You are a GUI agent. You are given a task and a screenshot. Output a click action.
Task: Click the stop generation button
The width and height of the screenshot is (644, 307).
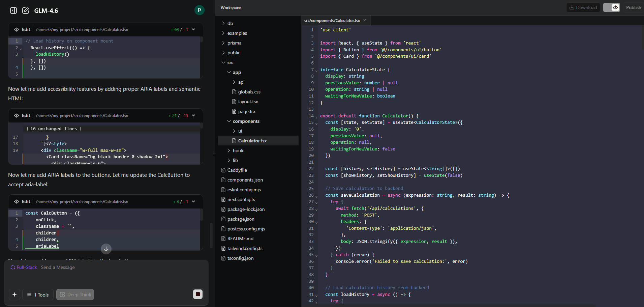[197, 295]
